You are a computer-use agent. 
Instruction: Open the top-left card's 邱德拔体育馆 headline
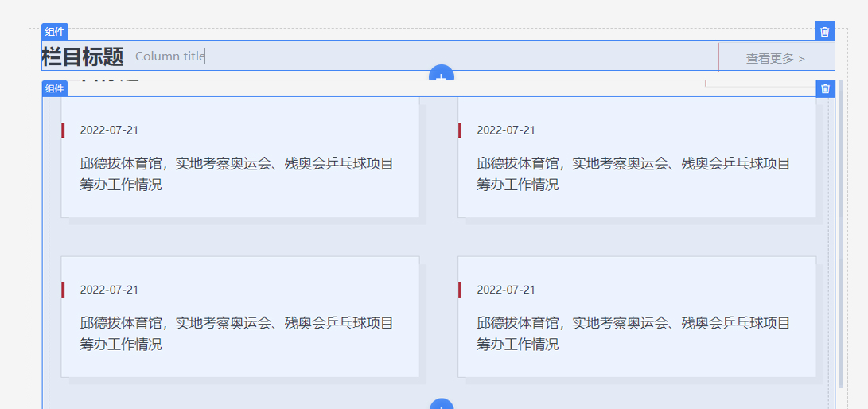click(x=236, y=173)
